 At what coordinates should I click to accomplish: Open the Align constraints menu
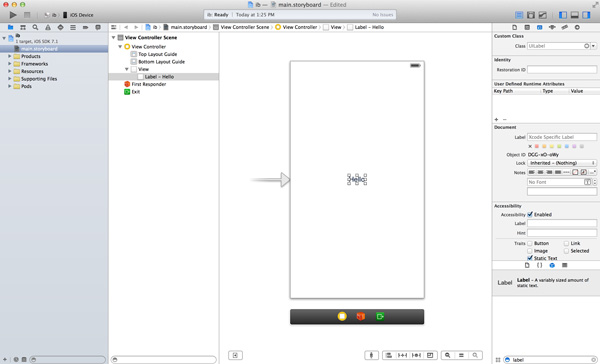(x=388, y=355)
